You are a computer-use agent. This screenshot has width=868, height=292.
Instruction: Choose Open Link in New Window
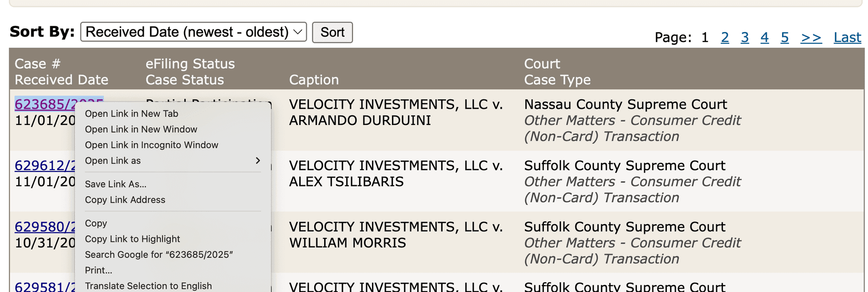pyautogui.click(x=141, y=129)
